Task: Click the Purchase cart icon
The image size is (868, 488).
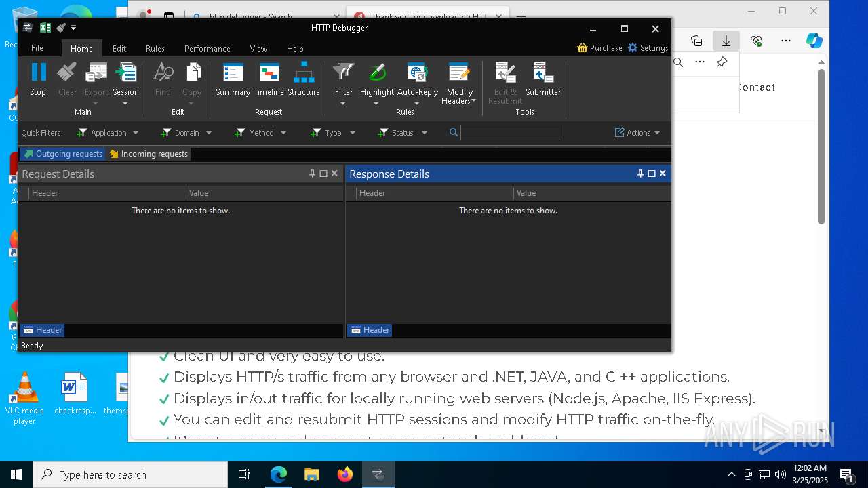Action: (x=583, y=47)
